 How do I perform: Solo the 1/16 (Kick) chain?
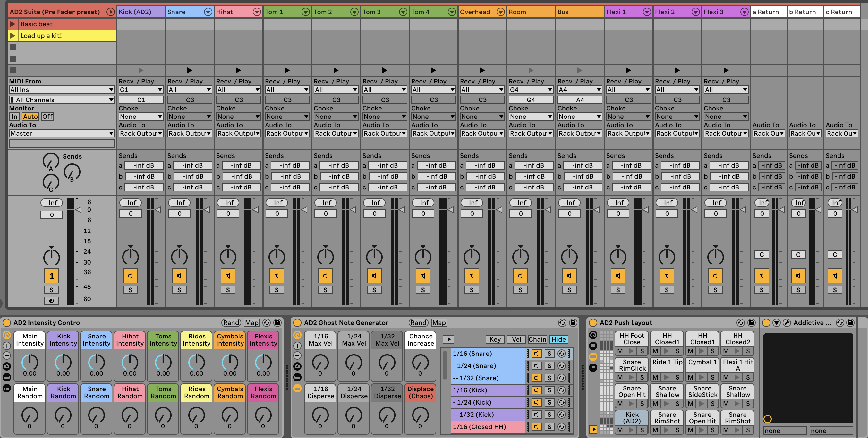tap(549, 390)
